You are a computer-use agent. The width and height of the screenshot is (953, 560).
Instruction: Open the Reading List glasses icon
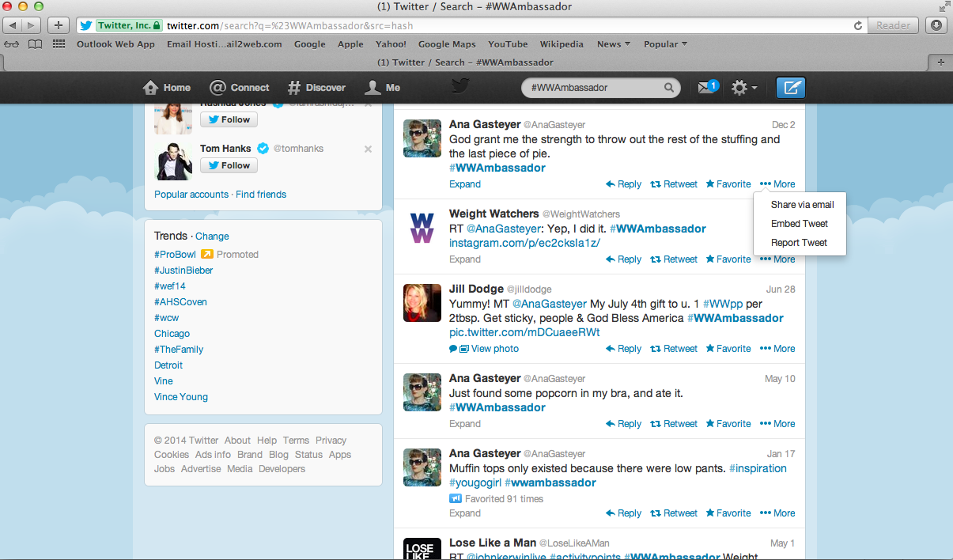12,44
